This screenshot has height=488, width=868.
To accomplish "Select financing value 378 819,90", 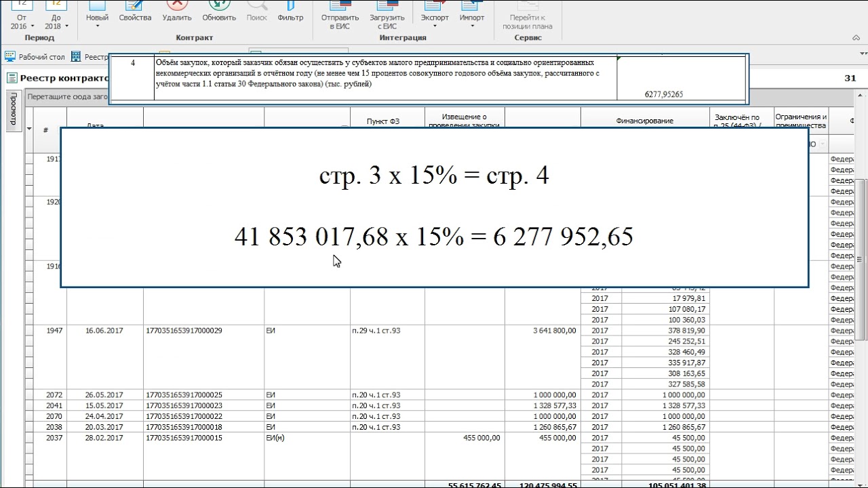I will 683,331.
